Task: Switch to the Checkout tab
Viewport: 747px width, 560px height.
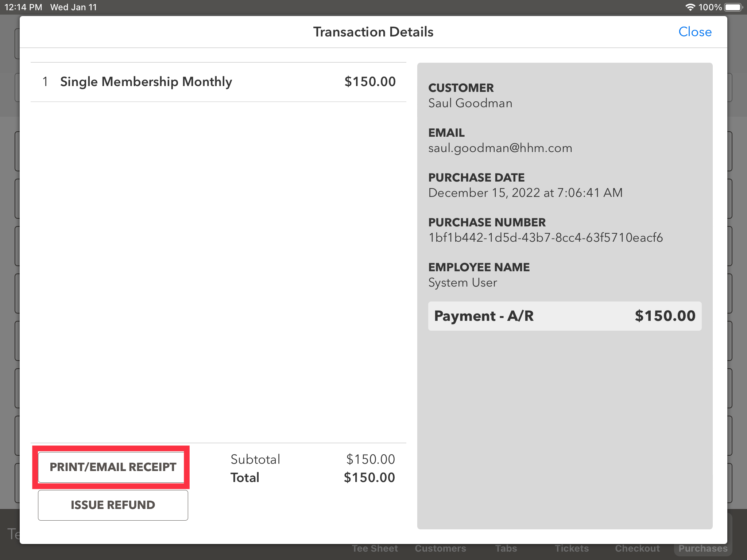Action: tap(637, 548)
